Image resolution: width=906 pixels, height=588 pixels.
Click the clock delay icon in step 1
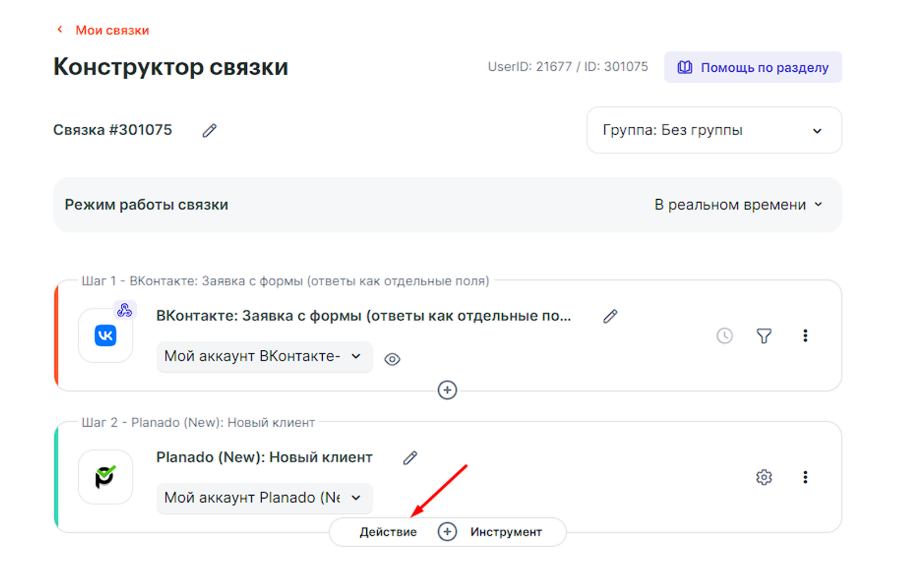pos(724,336)
